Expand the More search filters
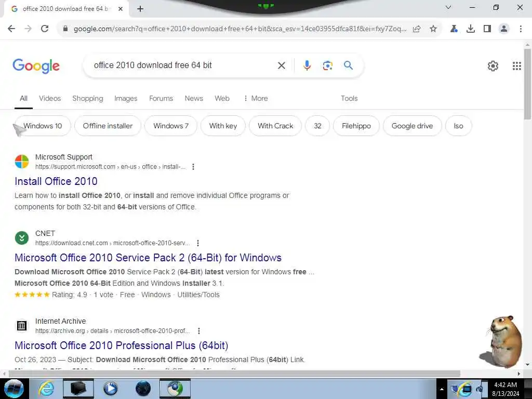Image resolution: width=532 pixels, height=399 pixels. tap(256, 98)
